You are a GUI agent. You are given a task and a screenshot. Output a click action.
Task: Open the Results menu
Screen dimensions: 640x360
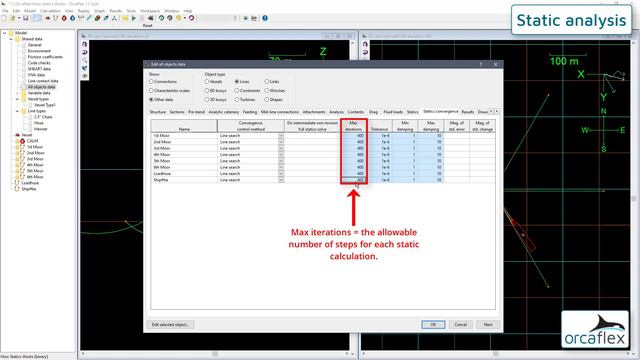pos(116,11)
